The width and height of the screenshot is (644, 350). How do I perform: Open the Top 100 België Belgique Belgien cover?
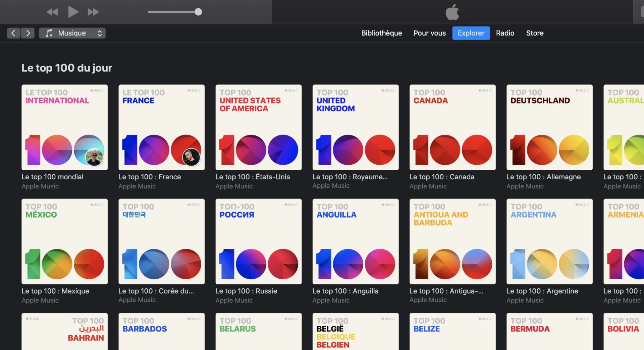pyautogui.click(x=356, y=332)
